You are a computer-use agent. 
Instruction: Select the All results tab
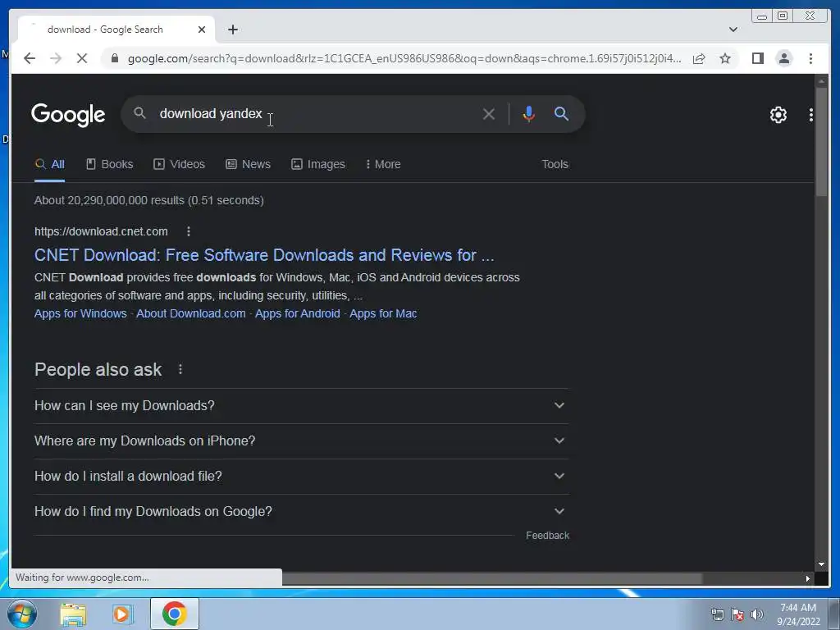pyautogui.click(x=50, y=164)
